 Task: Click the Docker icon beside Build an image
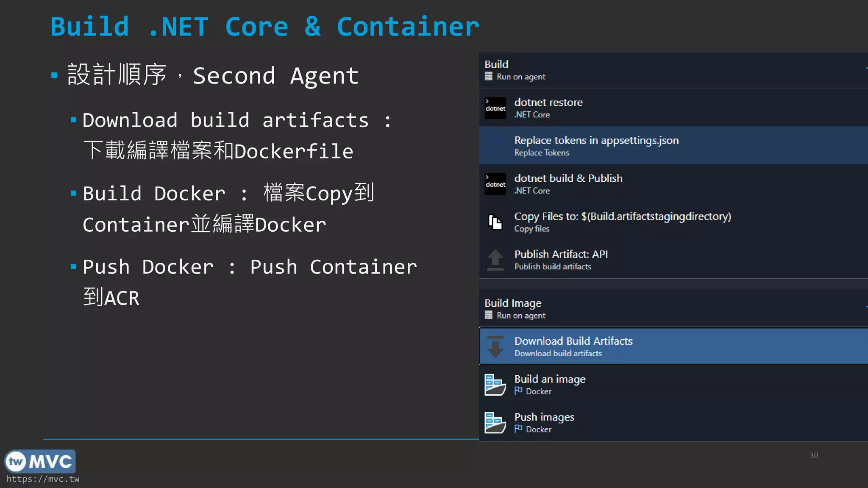click(495, 385)
